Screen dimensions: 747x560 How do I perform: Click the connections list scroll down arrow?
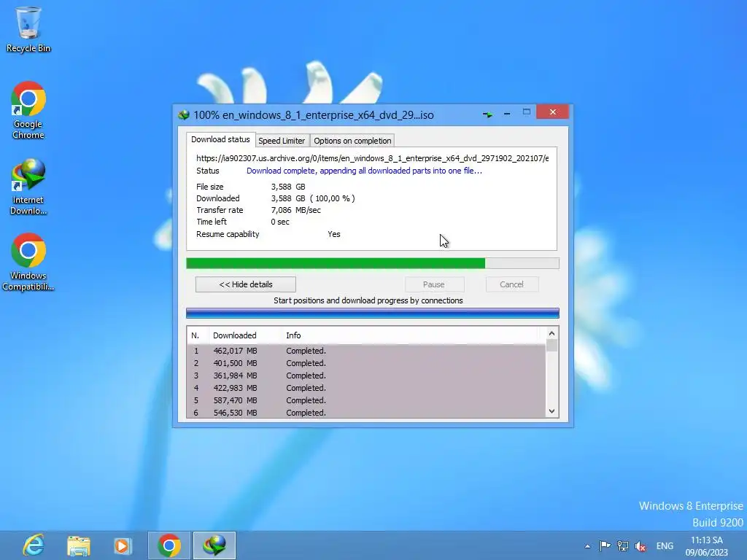551,411
